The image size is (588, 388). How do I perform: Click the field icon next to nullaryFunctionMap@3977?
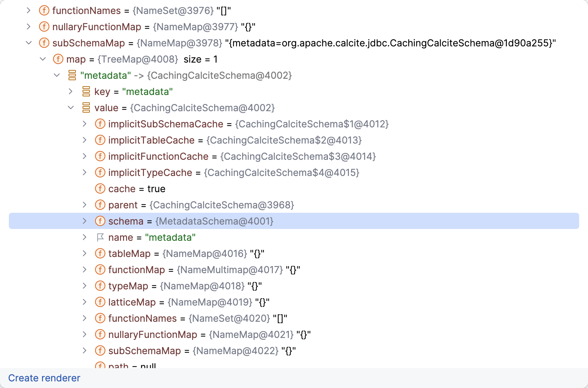coord(44,27)
